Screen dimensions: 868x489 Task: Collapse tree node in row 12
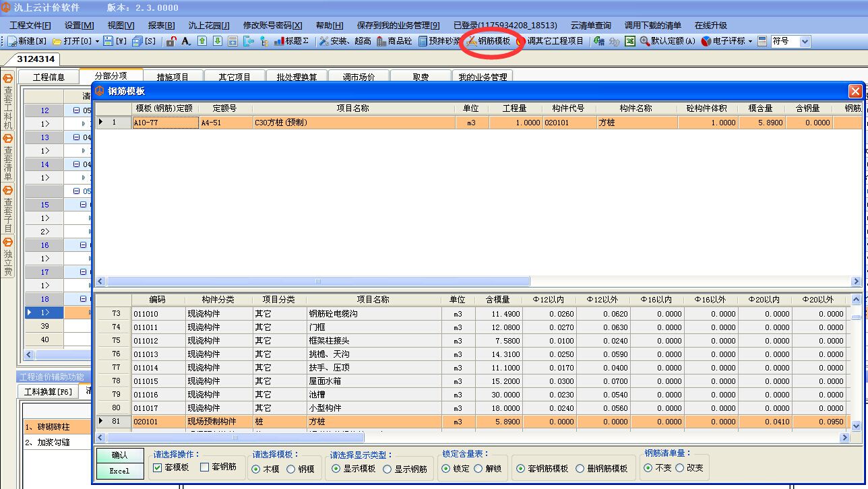76,110
